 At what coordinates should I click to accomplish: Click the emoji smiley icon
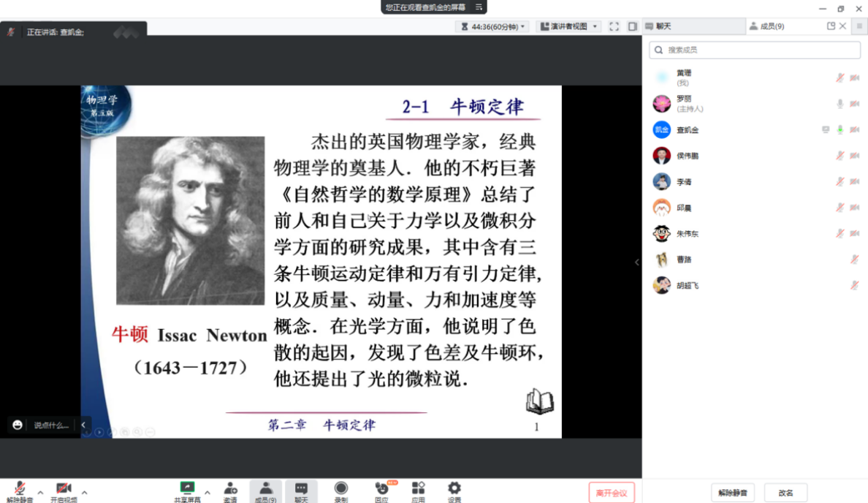18,425
